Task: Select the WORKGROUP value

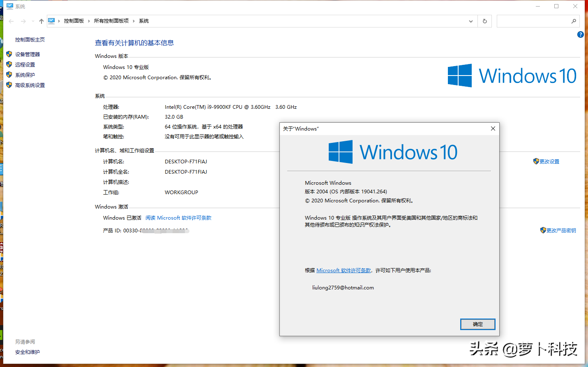Action: point(181,193)
